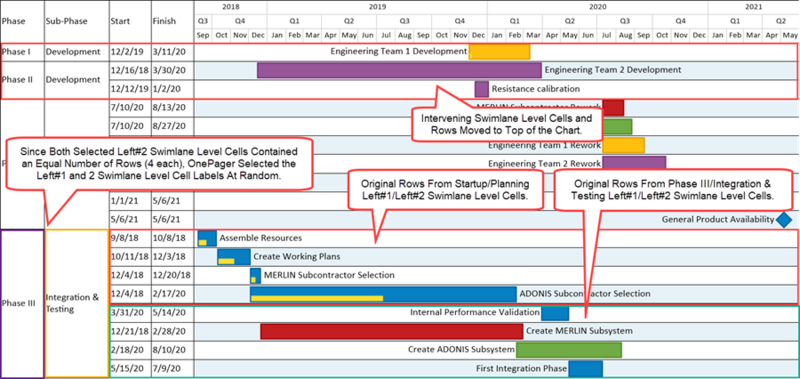
Task: Select the purple Engineering Team 2 Development bar
Action: (x=399, y=70)
